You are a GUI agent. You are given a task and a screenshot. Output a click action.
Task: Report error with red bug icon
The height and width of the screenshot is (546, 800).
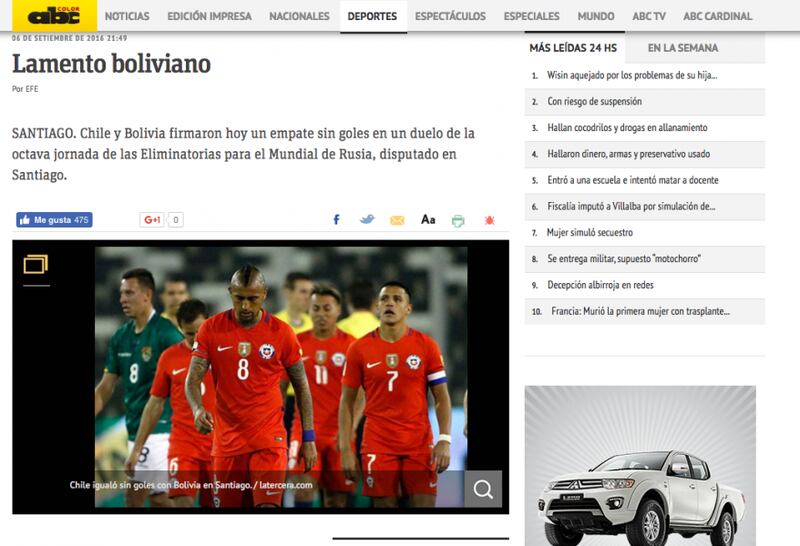pyautogui.click(x=489, y=220)
